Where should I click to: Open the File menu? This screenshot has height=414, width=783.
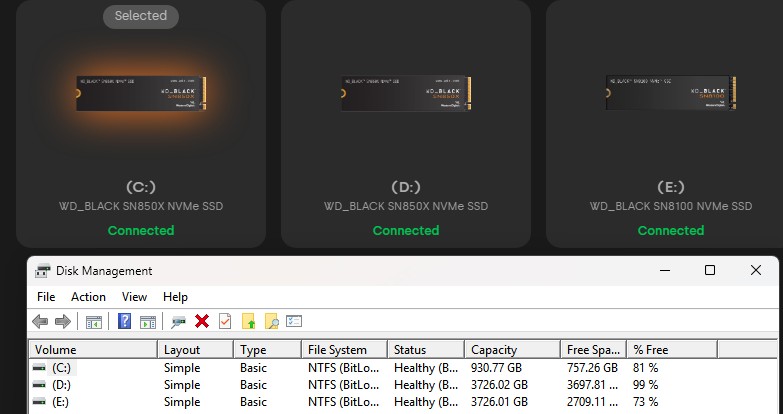[46, 297]
